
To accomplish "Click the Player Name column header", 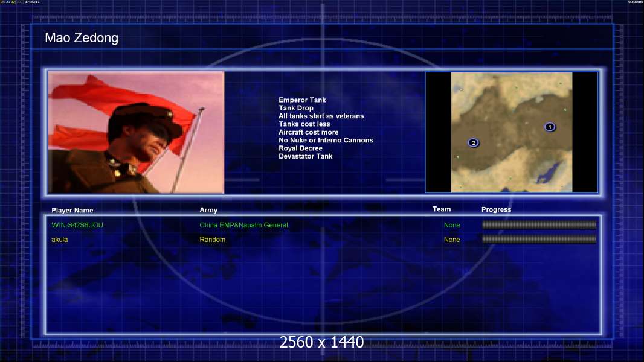I will pyautogui.click(x=72, y=211).
